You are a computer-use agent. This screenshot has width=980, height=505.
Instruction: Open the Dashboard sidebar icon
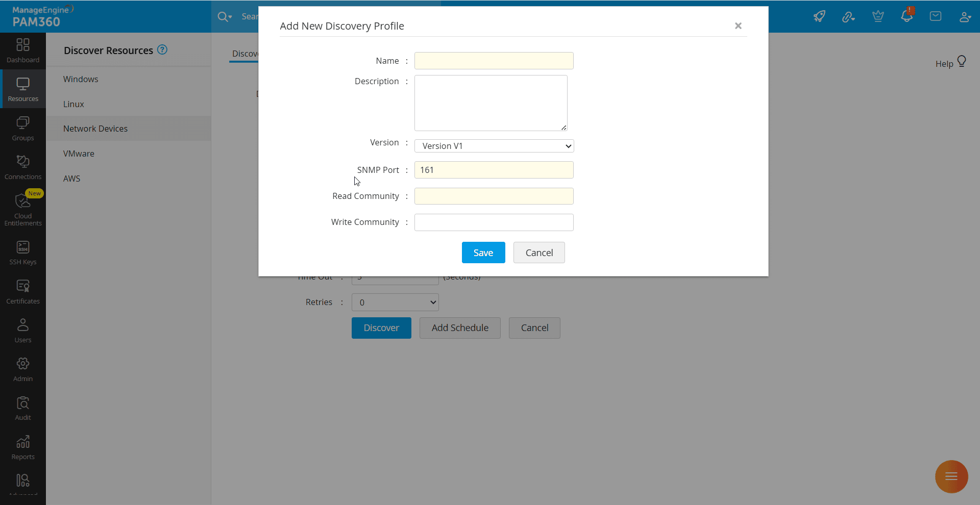click(x=23, y=51)
